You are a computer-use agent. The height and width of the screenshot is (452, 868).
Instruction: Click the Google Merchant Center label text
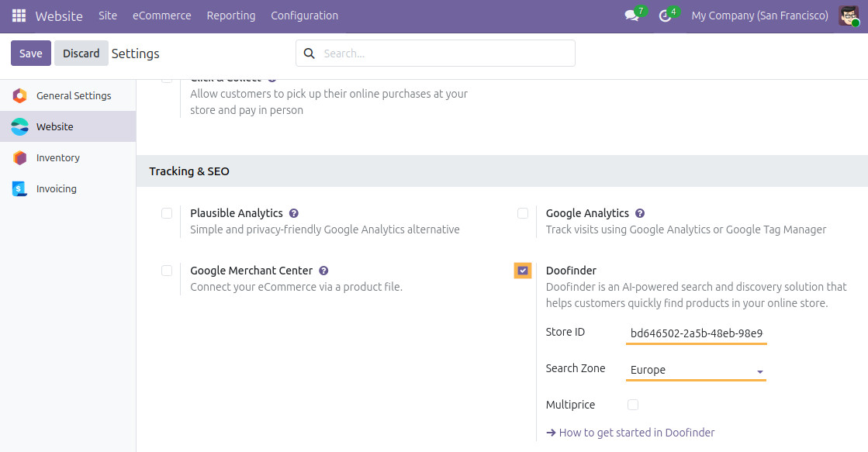[251, 271]
